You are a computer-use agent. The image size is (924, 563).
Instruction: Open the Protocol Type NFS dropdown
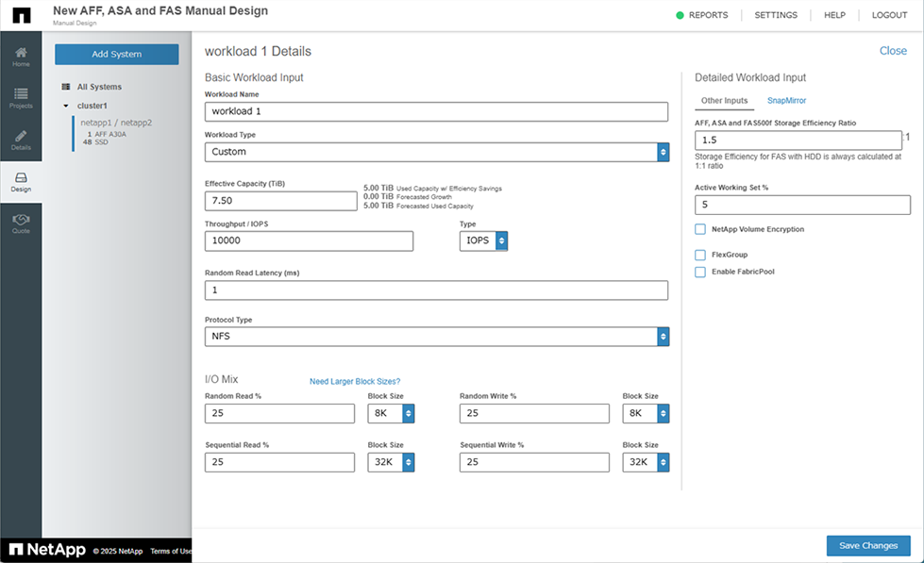(437, 337)
